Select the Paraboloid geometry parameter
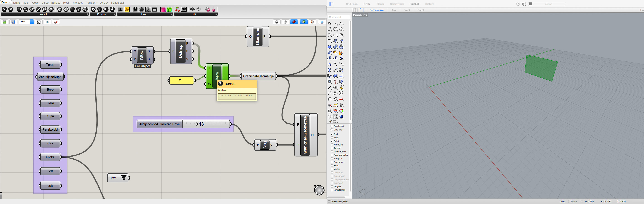 click(50, 129)
